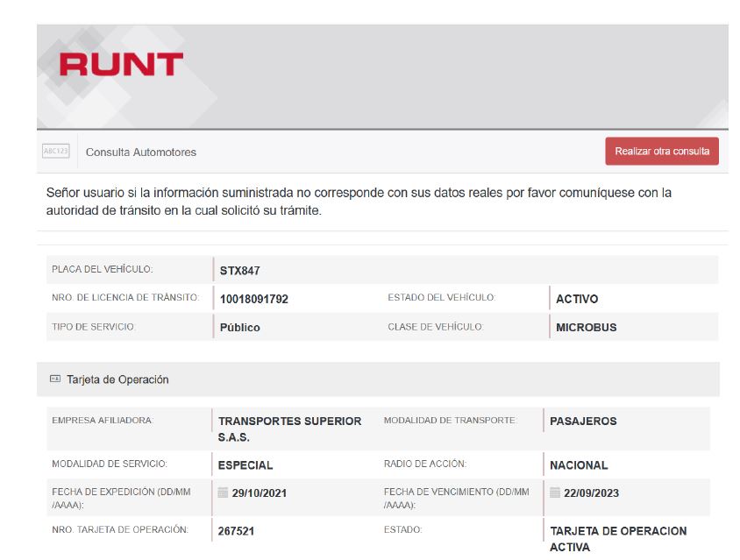Click the calendar icon beside 22/09/2023
This screenshot has width=740, height=560.
[x=555, y=493]
